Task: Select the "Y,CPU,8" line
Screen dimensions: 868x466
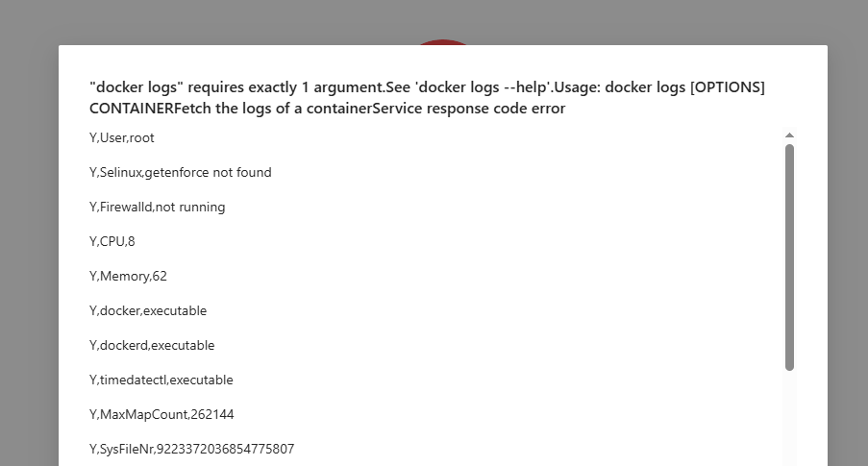Action: [112, 241]
